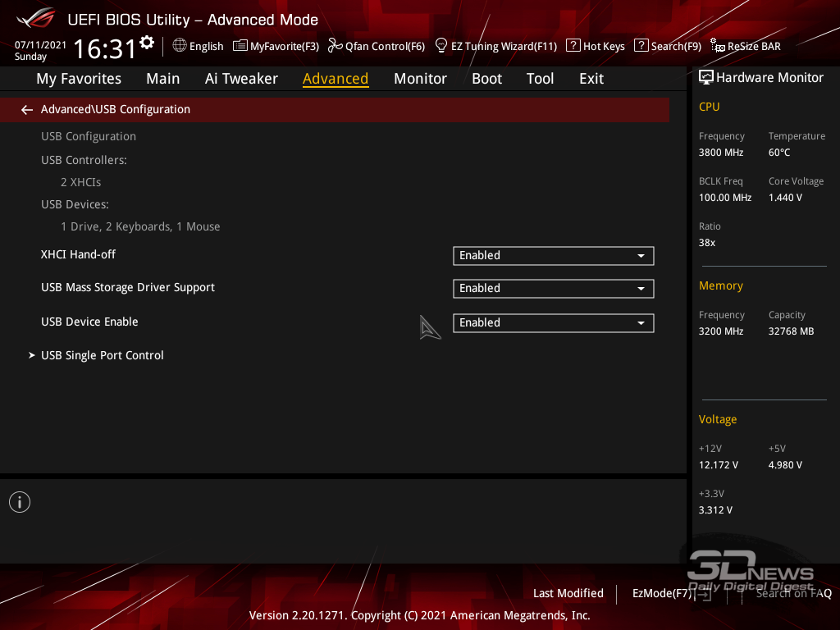The height and width of the screenshot is (630, 840).
Task: Switch to the My Favorites tab
Action: coord(79,79)
